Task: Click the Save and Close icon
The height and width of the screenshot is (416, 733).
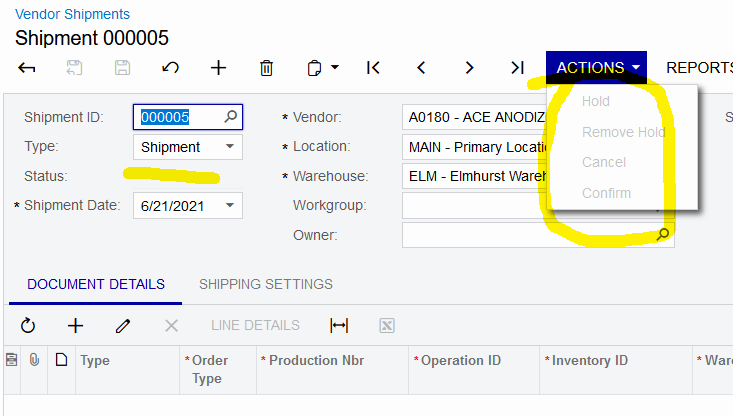Action: tap(74, 68)
